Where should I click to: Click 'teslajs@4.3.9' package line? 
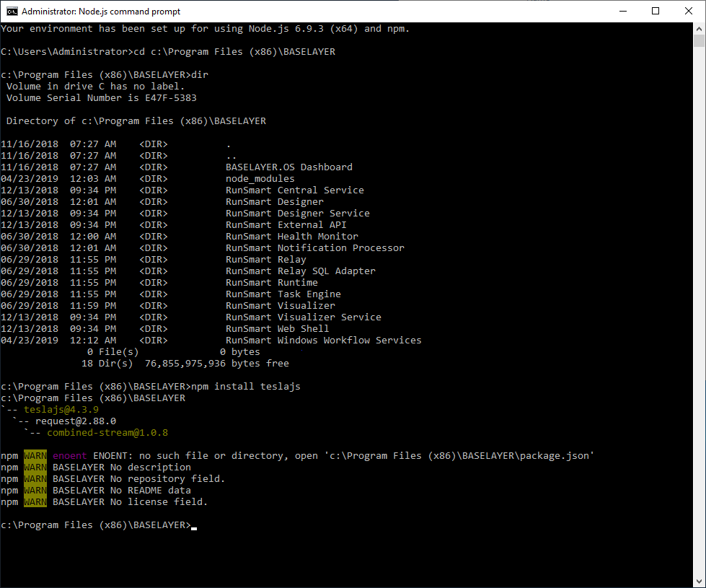(x=61, y=410)
